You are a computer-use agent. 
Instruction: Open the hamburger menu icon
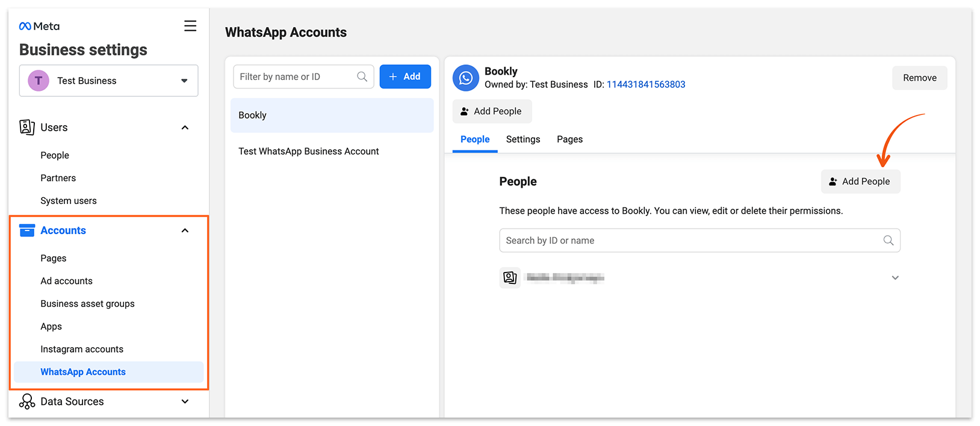click(x=190, y=26)
